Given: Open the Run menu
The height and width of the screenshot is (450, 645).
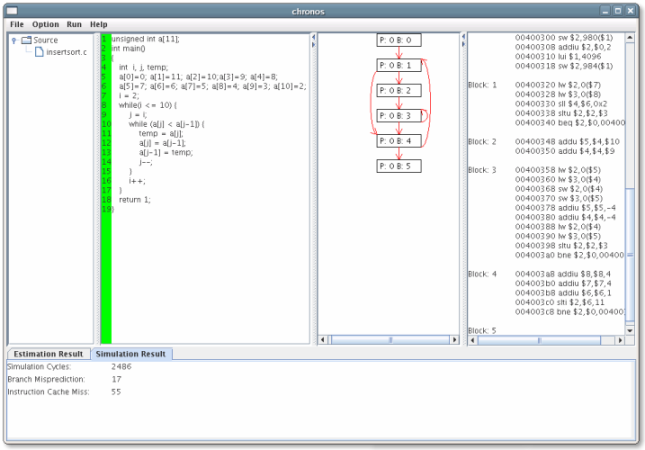Looking at the screenshot, I should [74, 24].
